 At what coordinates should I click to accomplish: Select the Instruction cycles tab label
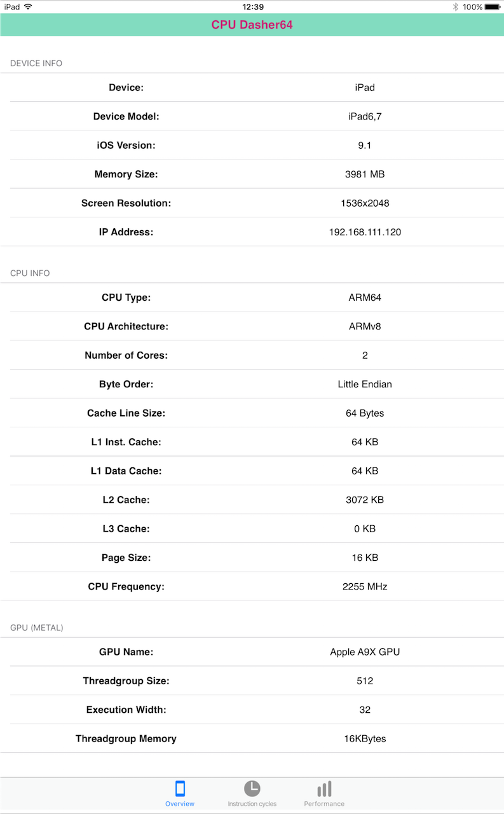[x=252, y=804]
